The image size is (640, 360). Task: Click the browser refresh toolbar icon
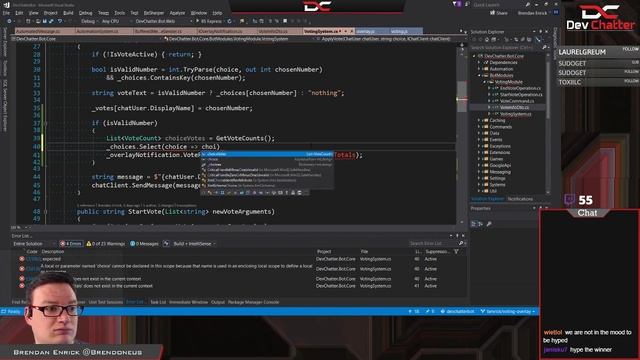point(229,21)
